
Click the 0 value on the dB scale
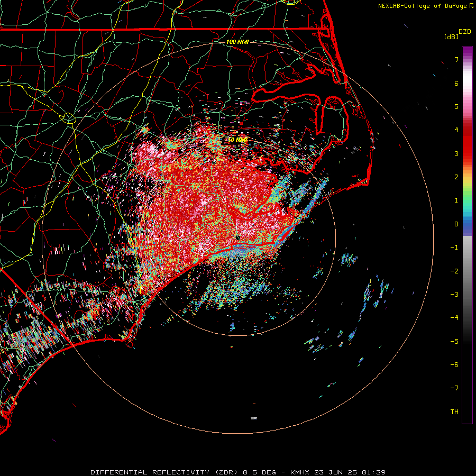pos(456,224)
